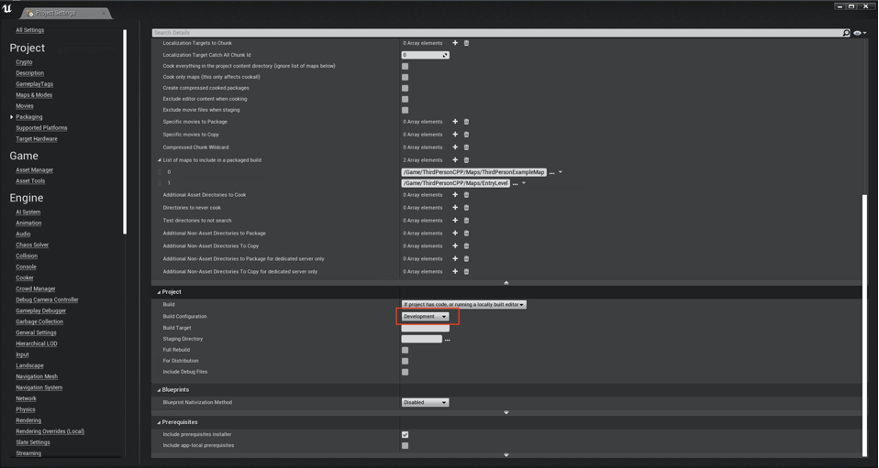Open Build Configuration Development dropdown
Image resolution: width=879 pixels, height=468 pixels.
pyautogui.click(x=425, y=317)
